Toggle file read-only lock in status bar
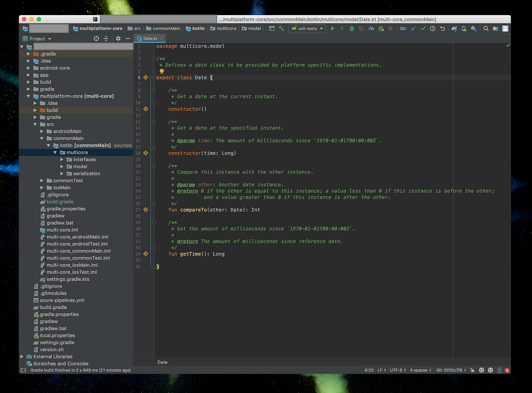Screen dimensions: 532x393 pos(471,370)
